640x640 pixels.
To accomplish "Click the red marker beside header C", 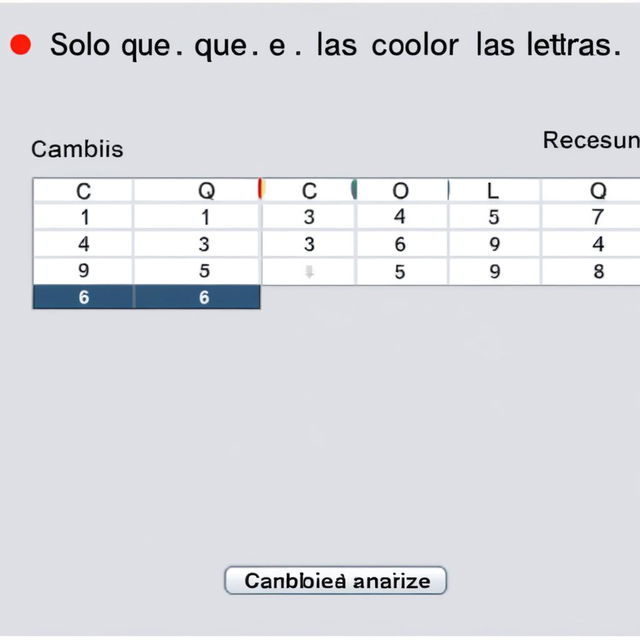I will pos(261,189).
